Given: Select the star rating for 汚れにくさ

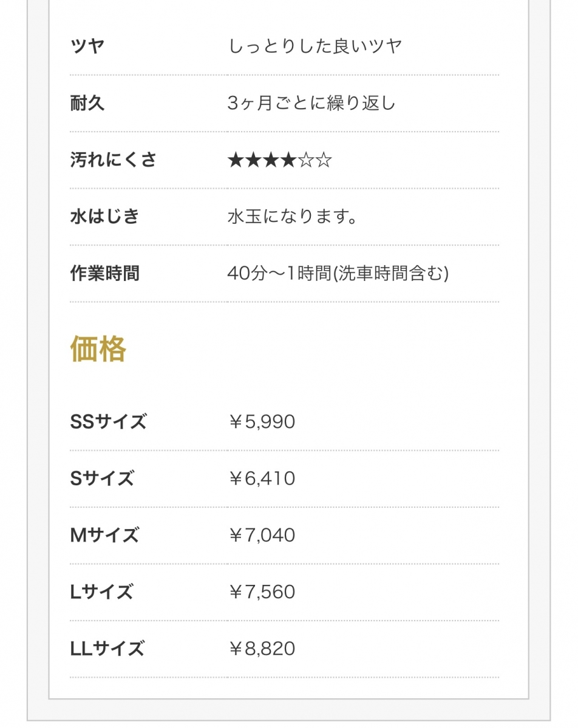Looking at the screenshot, I should point(279,161).
